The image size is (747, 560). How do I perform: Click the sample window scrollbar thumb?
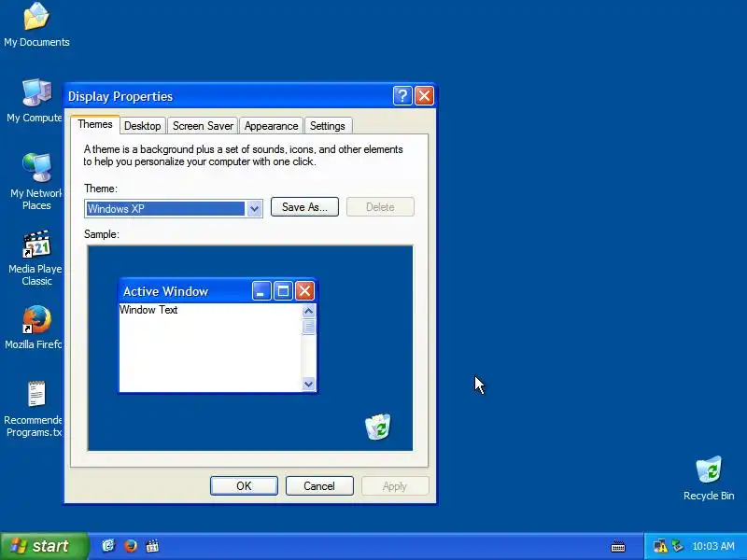(308, 327)
